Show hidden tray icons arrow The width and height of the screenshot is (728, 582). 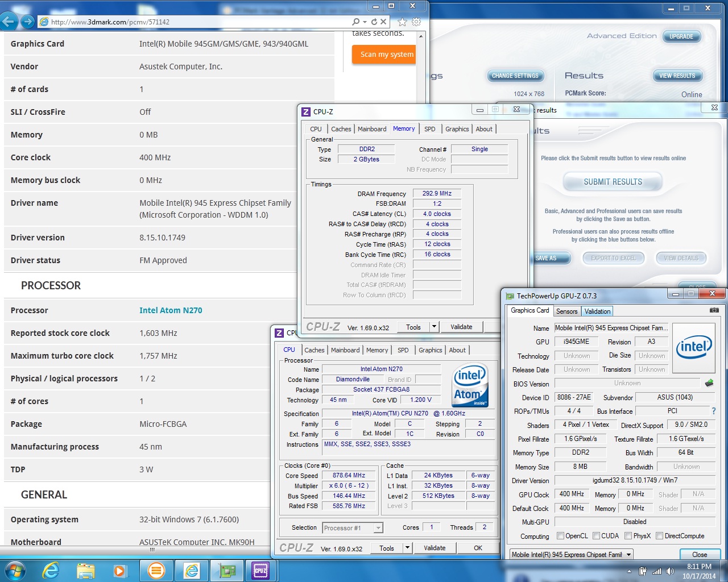click(x=629, y=571)
